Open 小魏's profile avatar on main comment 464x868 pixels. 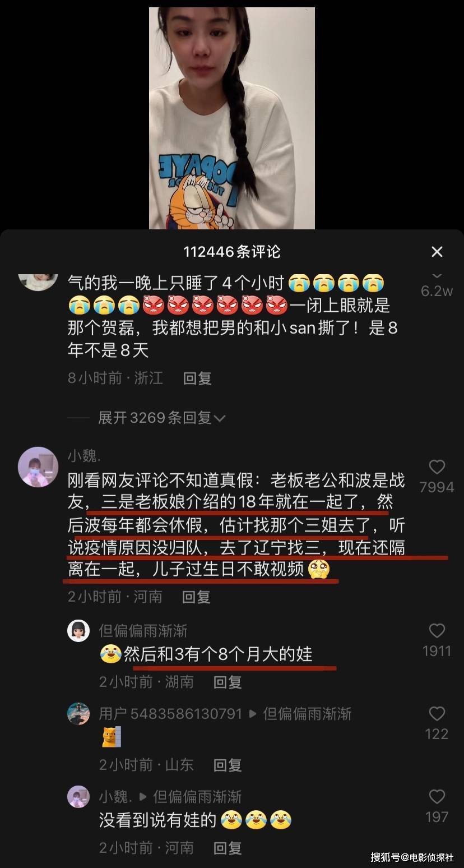coord(38,467)
